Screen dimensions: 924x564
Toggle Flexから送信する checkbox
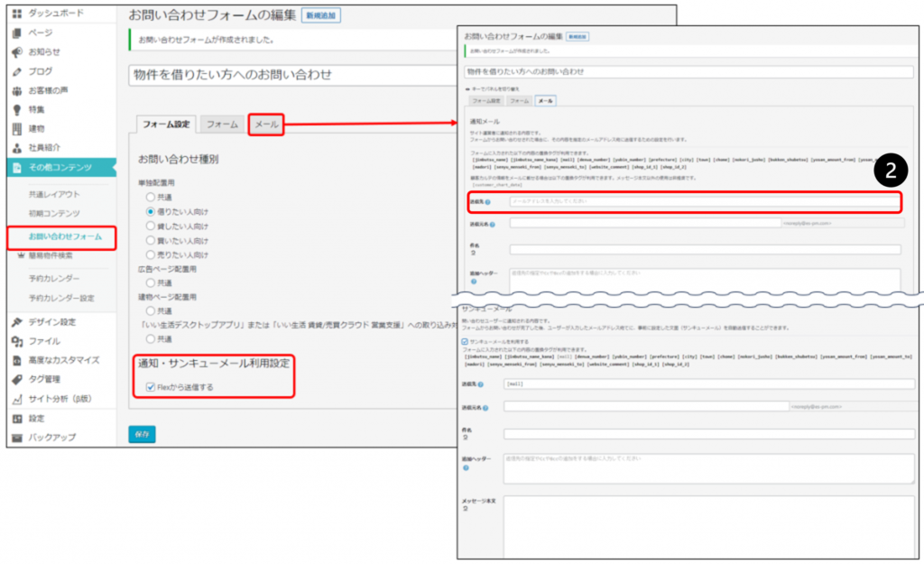[x=151, y=387]
